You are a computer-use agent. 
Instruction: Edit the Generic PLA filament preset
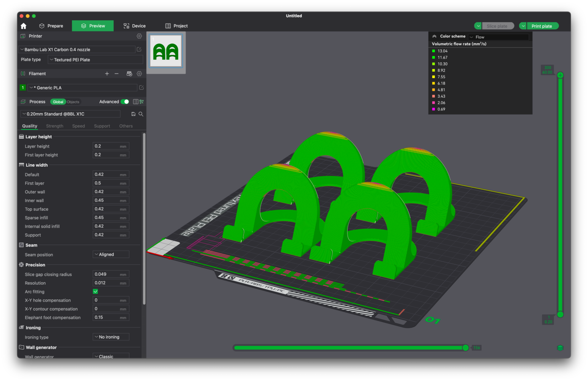click(x=141, y=87)
